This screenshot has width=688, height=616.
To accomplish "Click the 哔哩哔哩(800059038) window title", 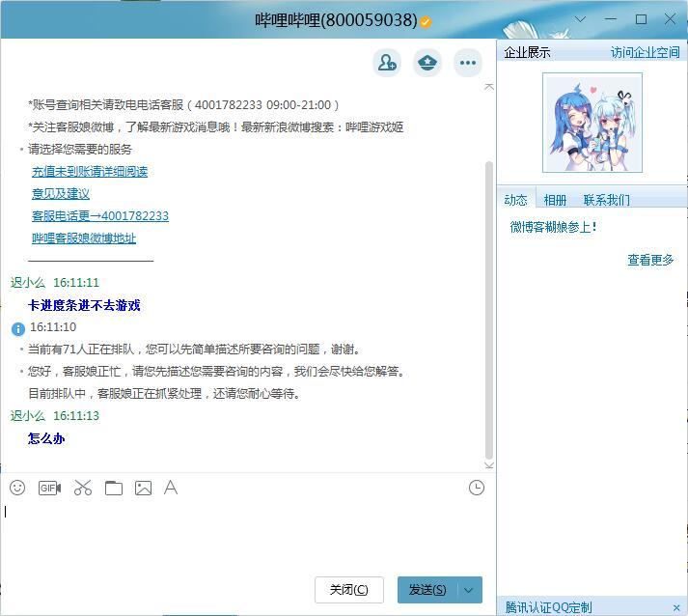I will (x=336, y=20).
